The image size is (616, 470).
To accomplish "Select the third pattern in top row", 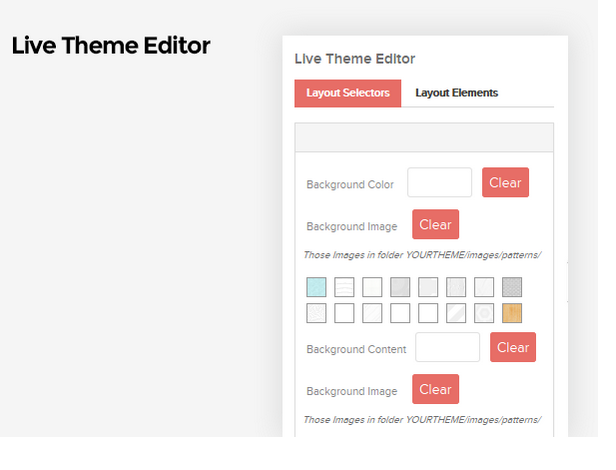I will 372,287.
